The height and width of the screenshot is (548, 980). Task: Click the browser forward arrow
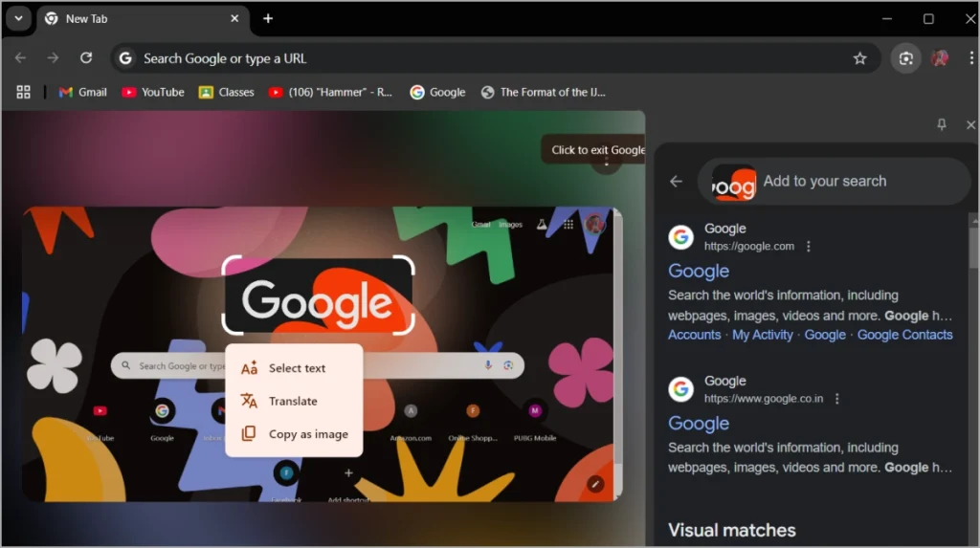[54, 58]
